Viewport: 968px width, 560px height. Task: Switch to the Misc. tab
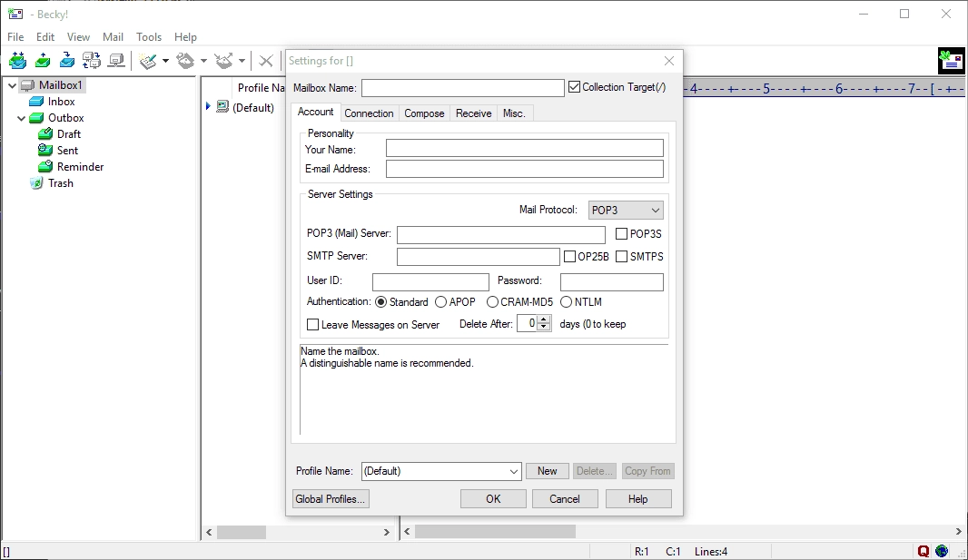[514, 113]
